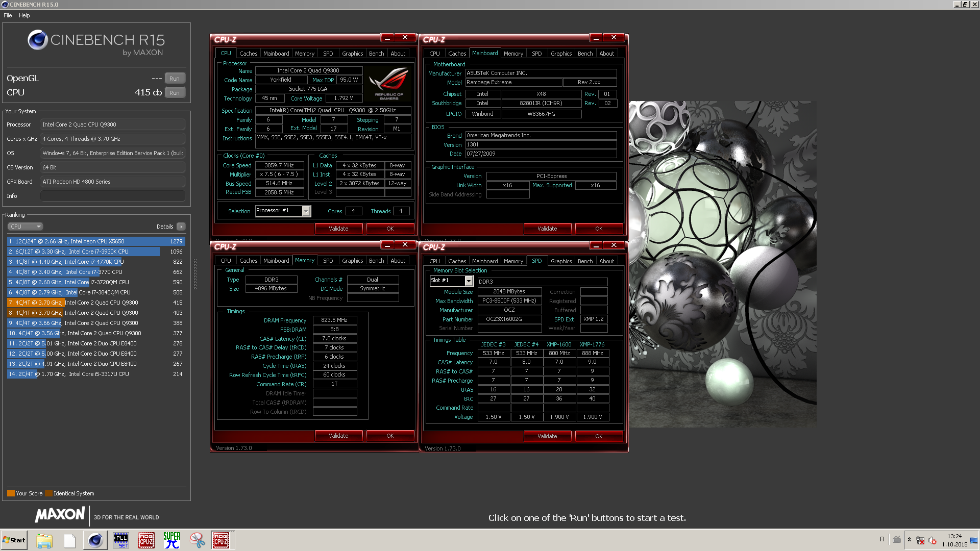Click Validate in the Memory CPU-Z window
This screenshot has height=551, width=980.
coord(338,436)
